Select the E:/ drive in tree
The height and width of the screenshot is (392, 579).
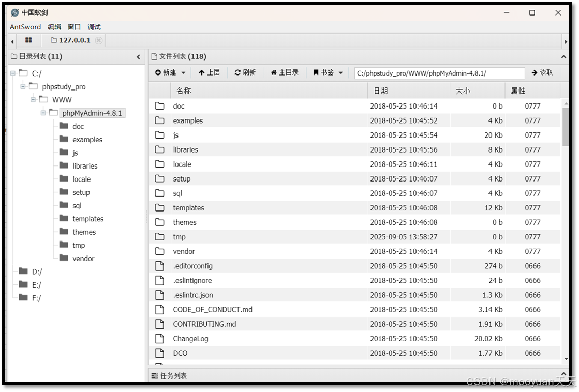point(37,285)
